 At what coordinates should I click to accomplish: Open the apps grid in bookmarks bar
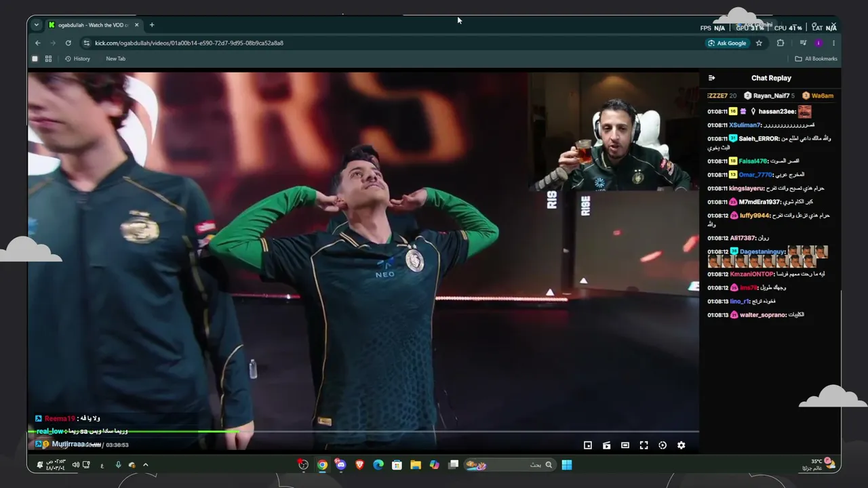click(x=48, y=59)
